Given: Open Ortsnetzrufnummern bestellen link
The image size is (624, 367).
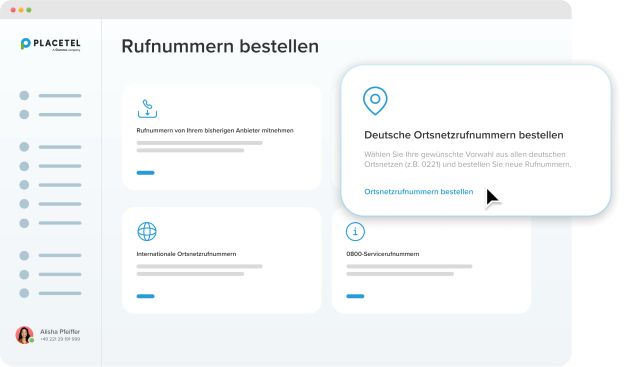Looking at the screenshot, I should point(419,191).
